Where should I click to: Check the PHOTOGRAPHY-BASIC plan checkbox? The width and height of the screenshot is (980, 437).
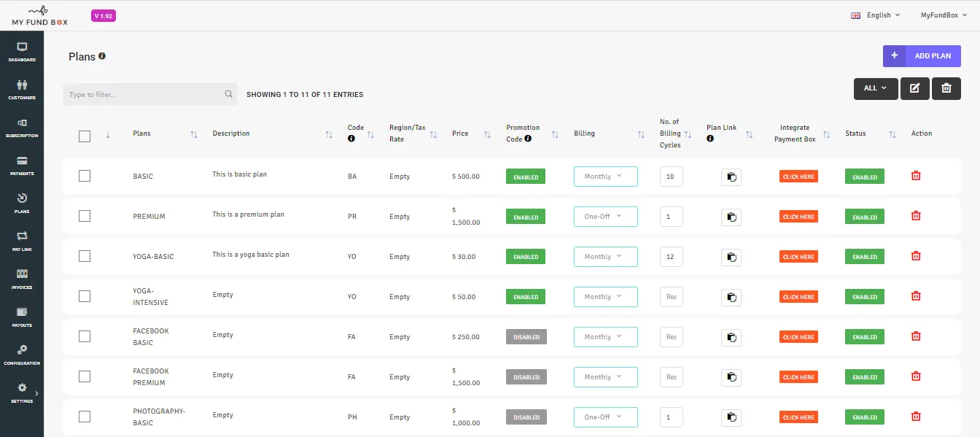pyautogui.click(x=85, y=417)
